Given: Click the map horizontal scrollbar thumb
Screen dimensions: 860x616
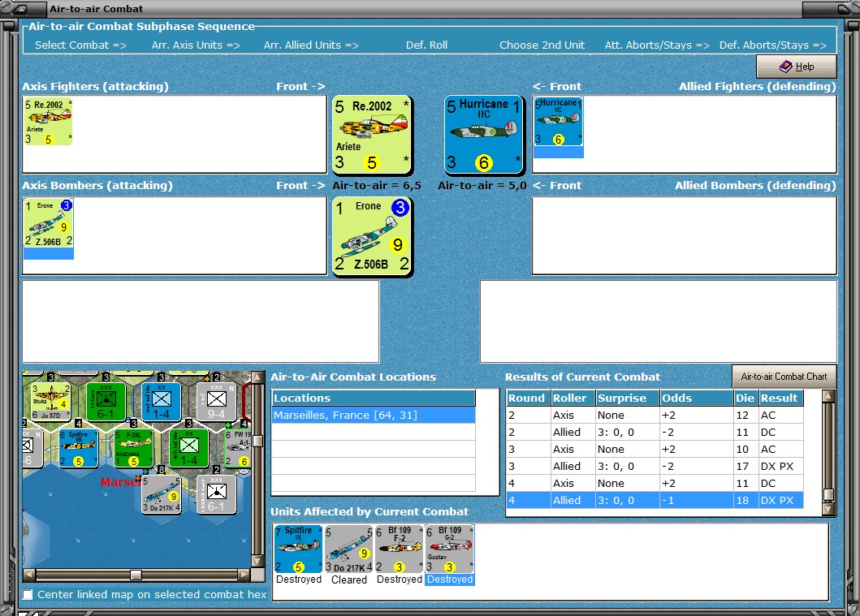Looking at the screenshot, I should pos(136,575).
